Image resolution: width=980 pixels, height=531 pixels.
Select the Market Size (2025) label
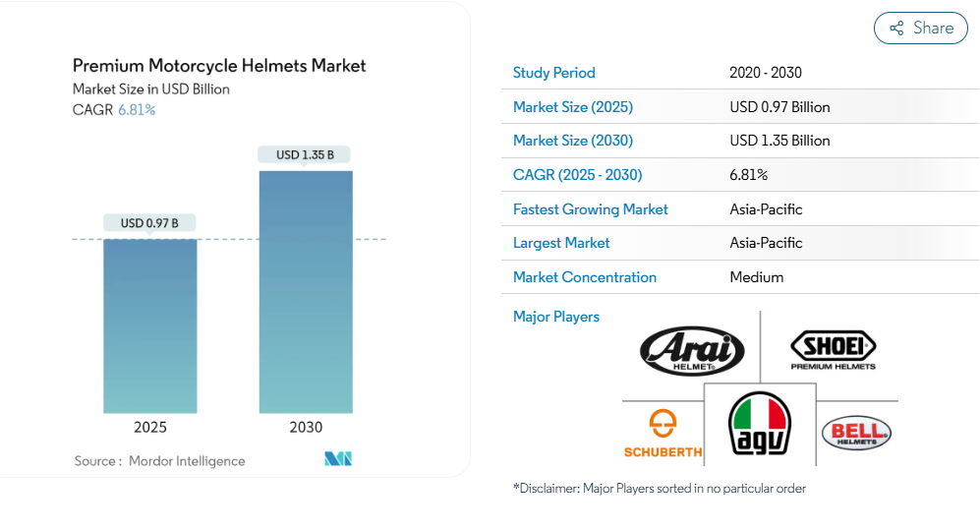coord(572,107)
